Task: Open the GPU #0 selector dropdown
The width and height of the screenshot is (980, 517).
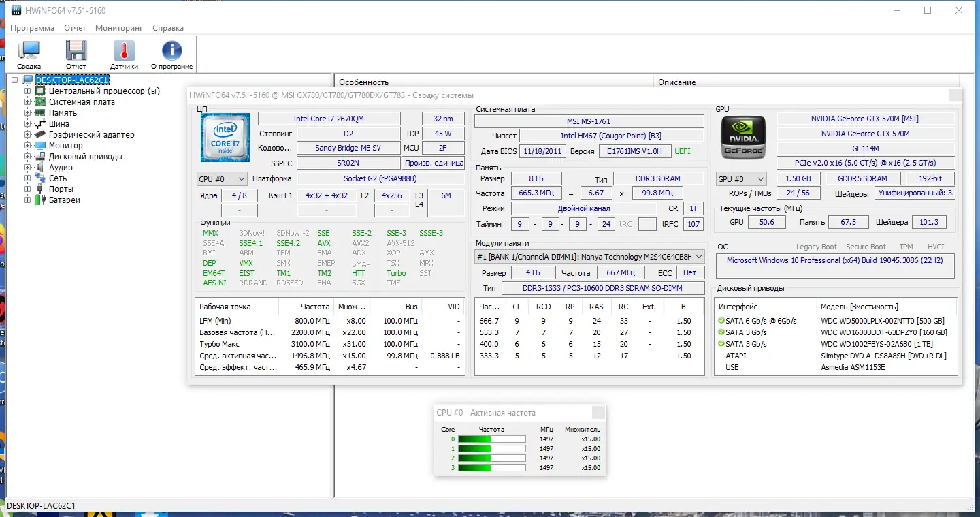Action: coord(742,178)
